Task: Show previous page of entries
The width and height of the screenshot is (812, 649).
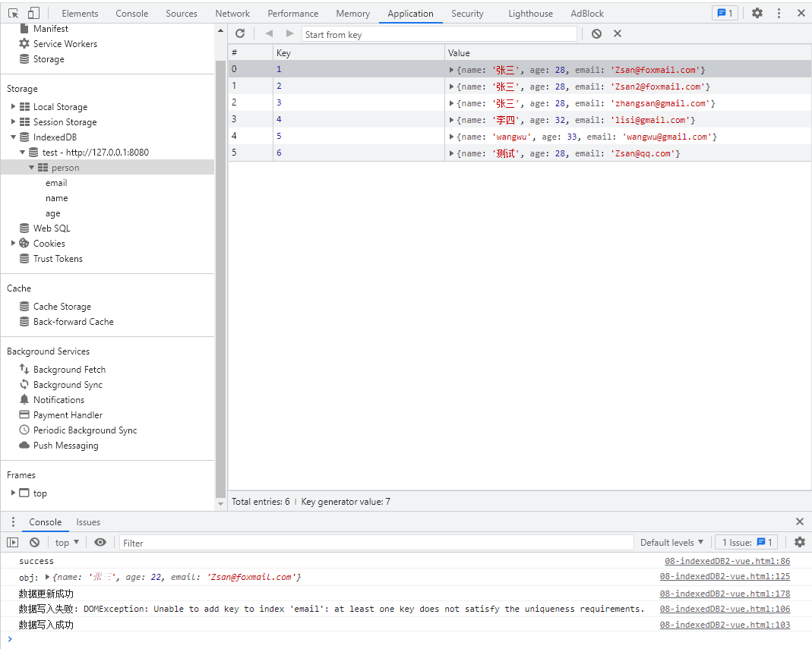Action: 269,33
